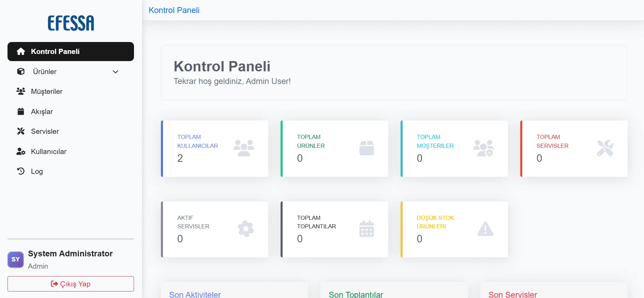The height and width of the screenshot is (298, 644).
Task: Click the SY user avatar
Action: (16, 259)
